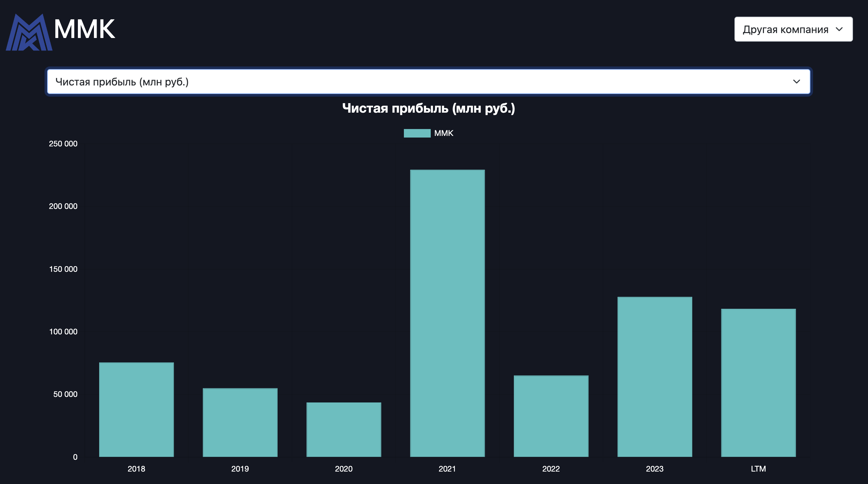Click the '2020' x-axis label

tap(344, 469)
